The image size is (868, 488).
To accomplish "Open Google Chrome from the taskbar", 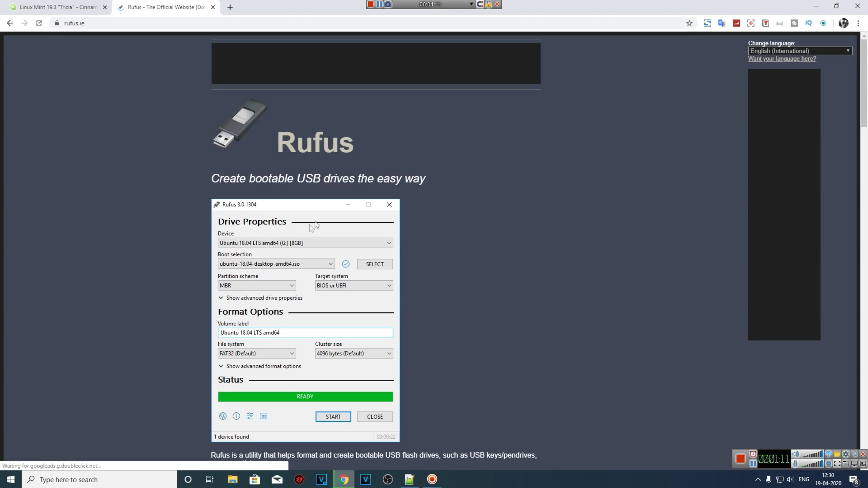I will click(x=343, y=479).
